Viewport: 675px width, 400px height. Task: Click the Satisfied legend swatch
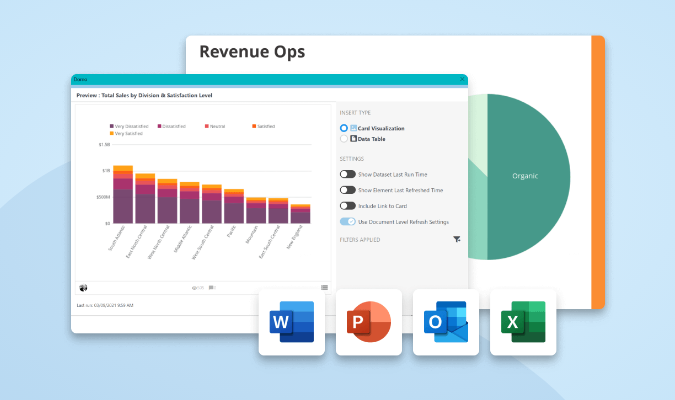point(254,126)
